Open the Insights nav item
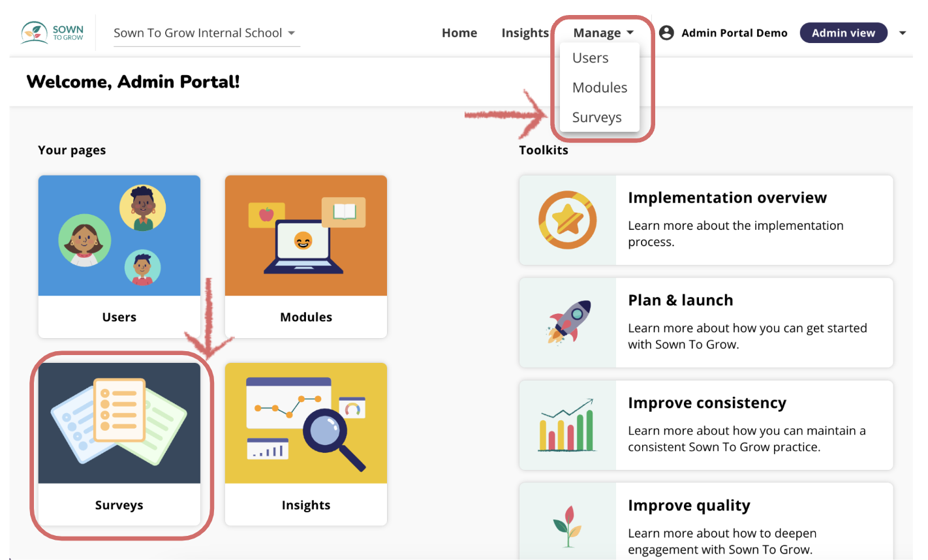Viewport: 928px width, 560px height. [525, 33]
